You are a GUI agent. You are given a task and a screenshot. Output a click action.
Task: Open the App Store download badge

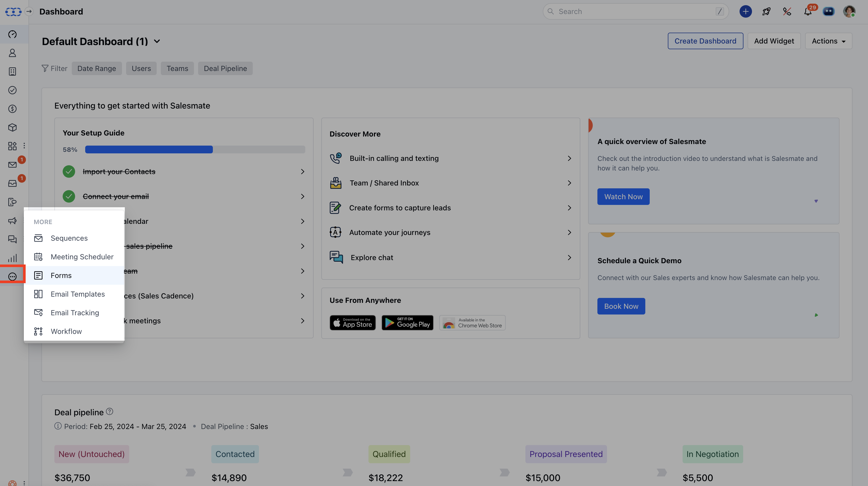pos(352,323)
